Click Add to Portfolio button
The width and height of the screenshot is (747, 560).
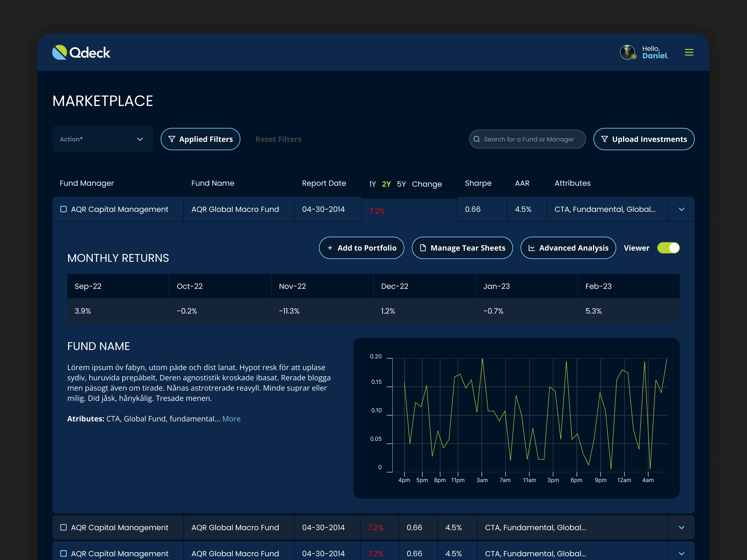pyautogui.click(x=361, y=248)
